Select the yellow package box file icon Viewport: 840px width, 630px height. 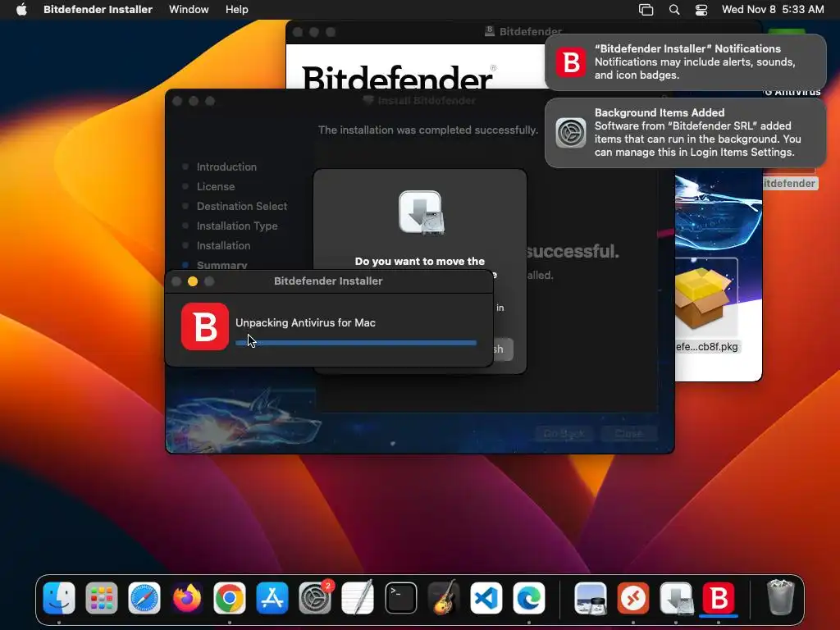click(702, 296)
